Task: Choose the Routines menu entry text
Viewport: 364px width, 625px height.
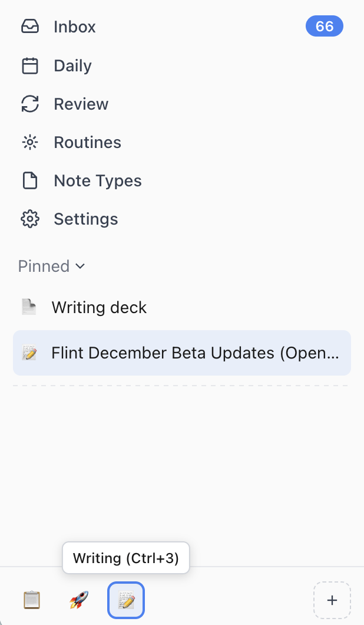Action: tap(87, 142)
